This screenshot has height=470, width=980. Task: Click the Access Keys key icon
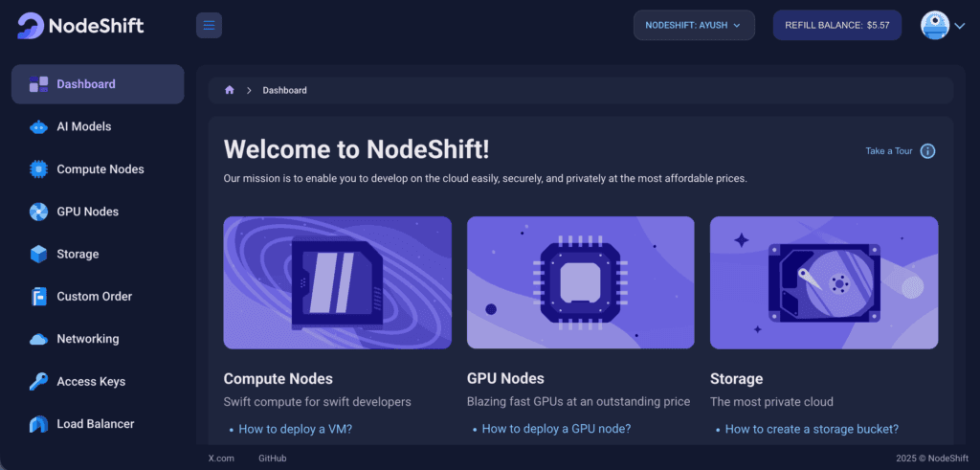(x=38, y=381)
